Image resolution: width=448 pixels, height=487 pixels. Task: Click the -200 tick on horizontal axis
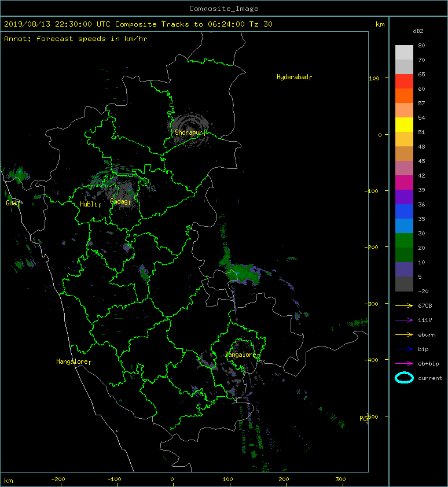point(58,479)
